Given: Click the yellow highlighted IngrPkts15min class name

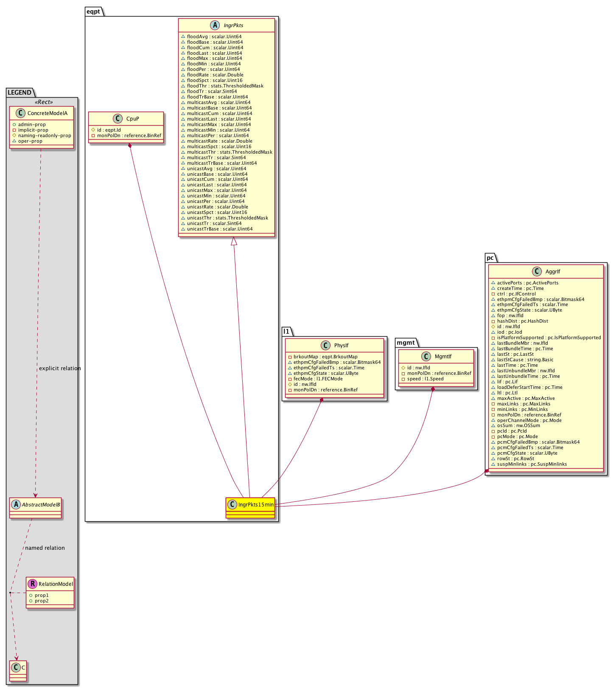Looking at the screenshot, I should (x=255, y=505).
